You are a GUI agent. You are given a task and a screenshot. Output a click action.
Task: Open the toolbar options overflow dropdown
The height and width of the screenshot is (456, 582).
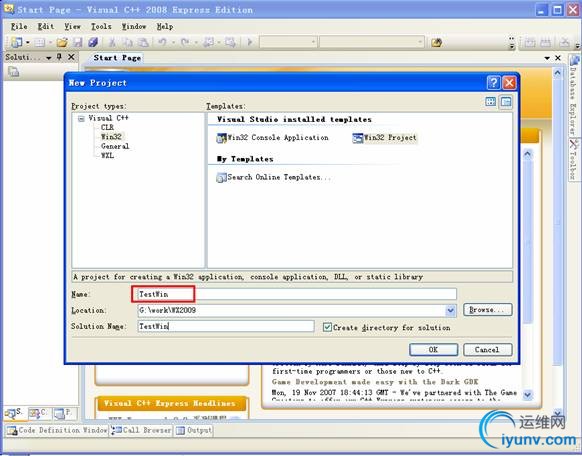(x=512, y=43)
